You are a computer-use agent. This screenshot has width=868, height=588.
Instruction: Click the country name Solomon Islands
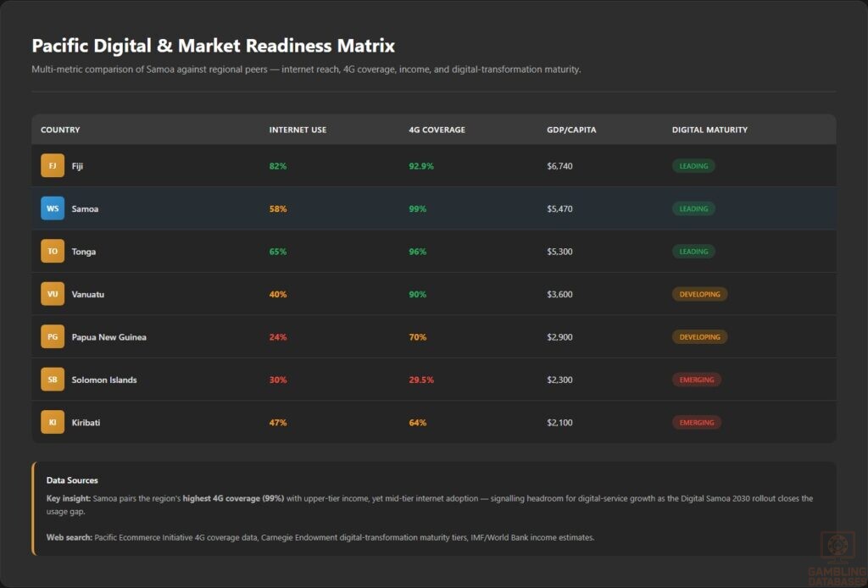pyautogui.click(x=104, y=380)
